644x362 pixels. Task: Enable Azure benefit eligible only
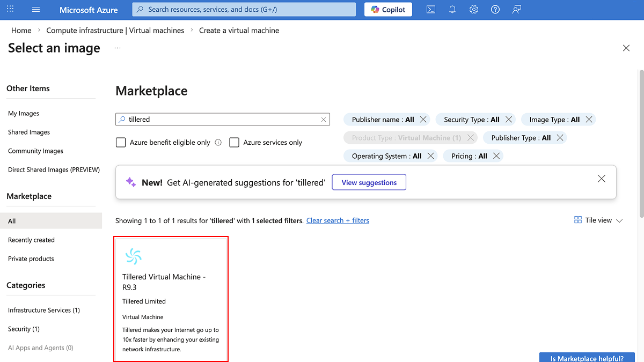point(121,142)
